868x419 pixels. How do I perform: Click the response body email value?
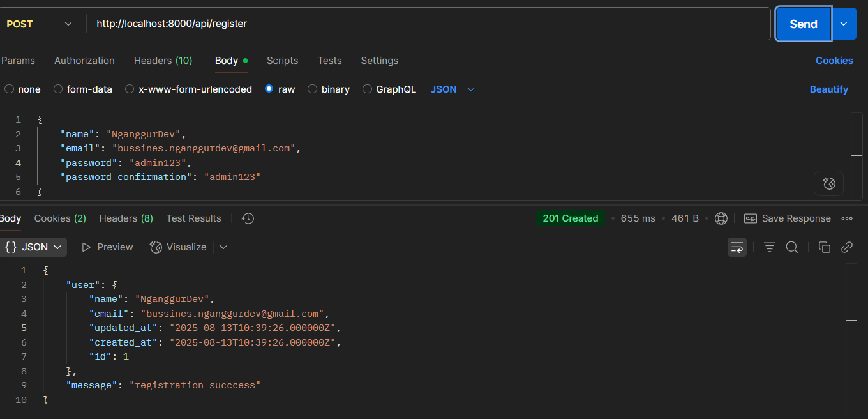[232, 314]
